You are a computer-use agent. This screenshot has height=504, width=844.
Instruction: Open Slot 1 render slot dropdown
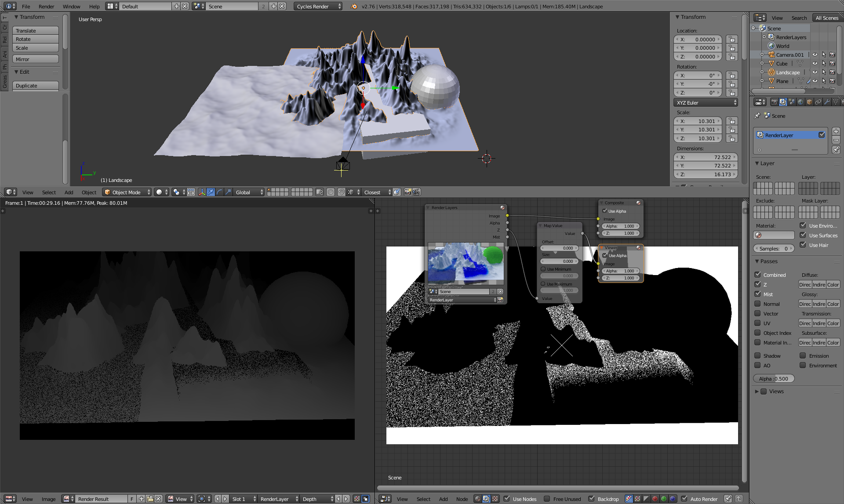(244, 499)
